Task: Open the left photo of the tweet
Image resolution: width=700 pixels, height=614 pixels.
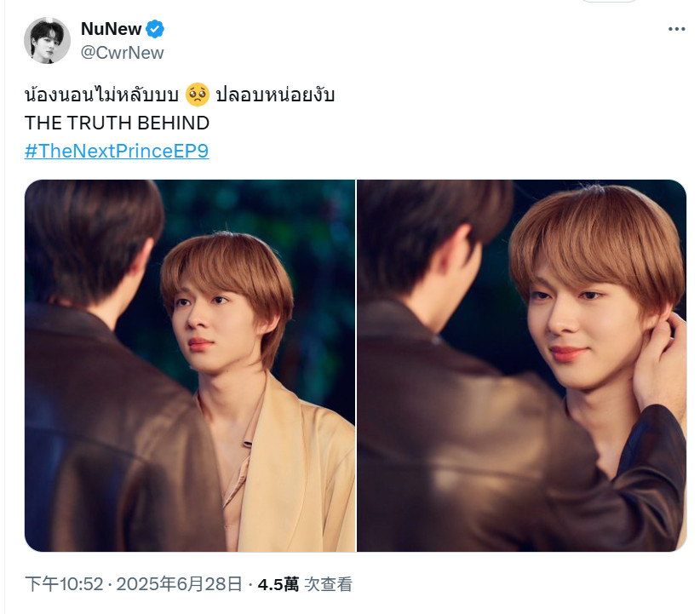Action: [x=190, y=365]
